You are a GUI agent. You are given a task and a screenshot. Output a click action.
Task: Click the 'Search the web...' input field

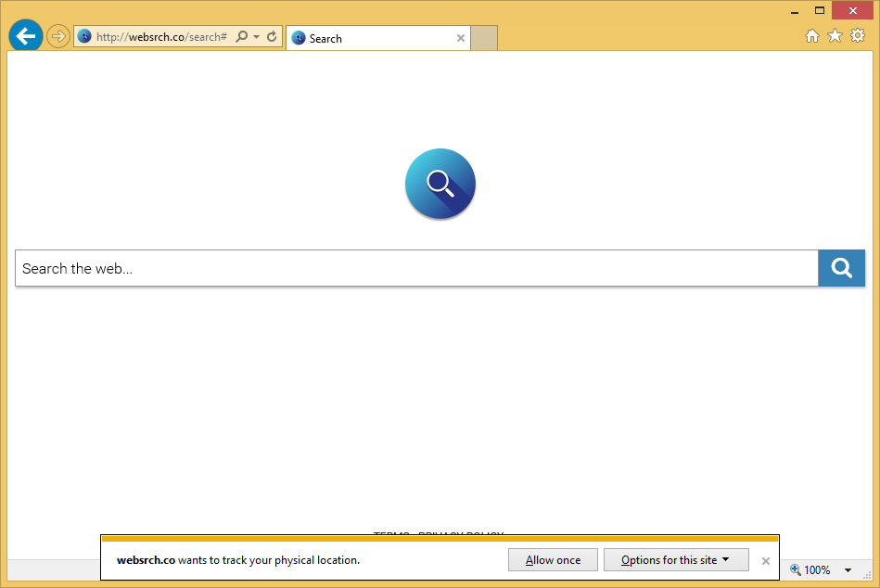[416, 268]
